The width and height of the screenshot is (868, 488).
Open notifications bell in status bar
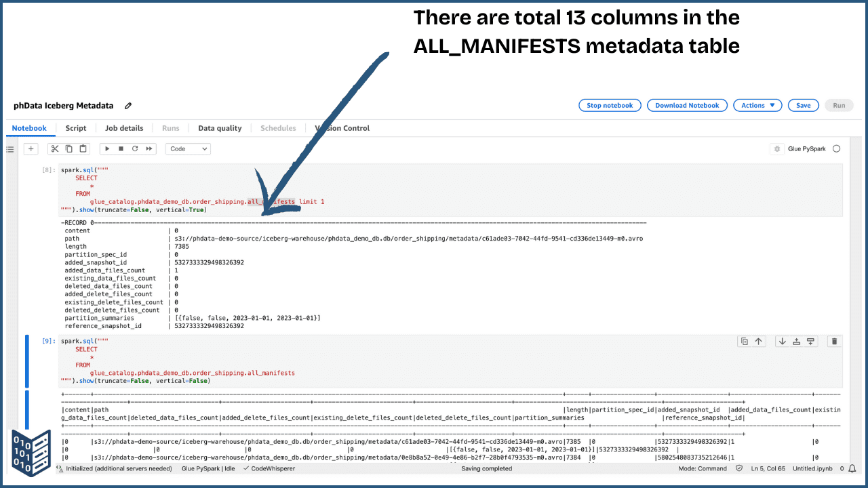pos(852,468)
